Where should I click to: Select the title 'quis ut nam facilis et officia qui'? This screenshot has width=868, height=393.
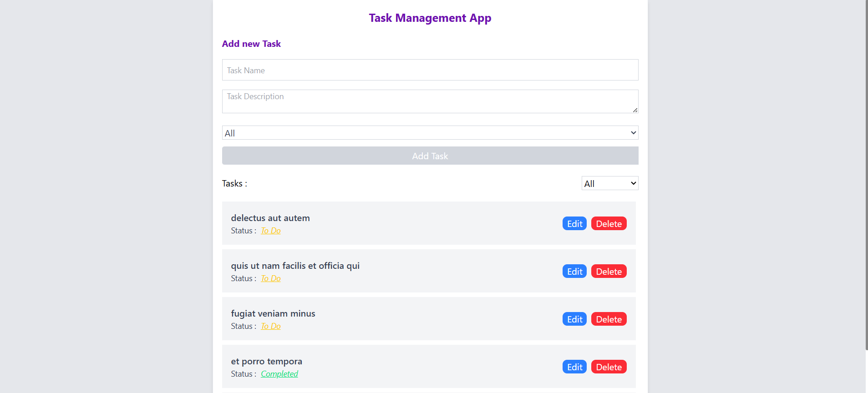click(x=295, y=266)
